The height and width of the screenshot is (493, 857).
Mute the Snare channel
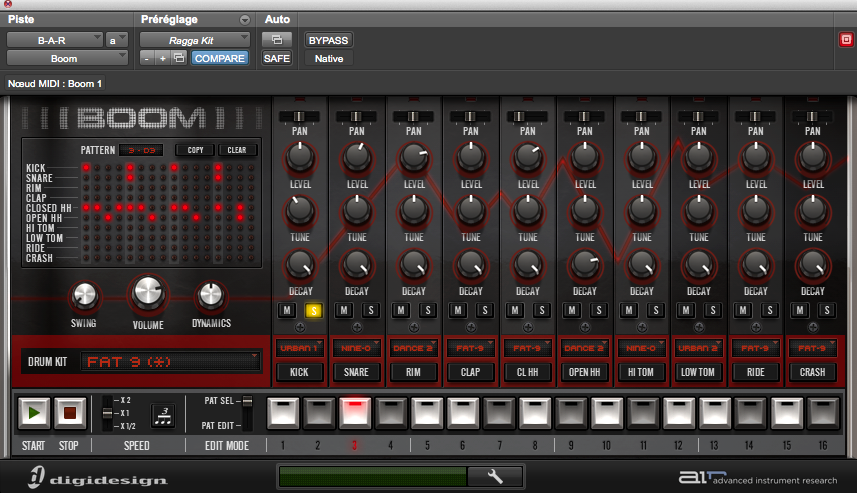(x=344, y=310)
